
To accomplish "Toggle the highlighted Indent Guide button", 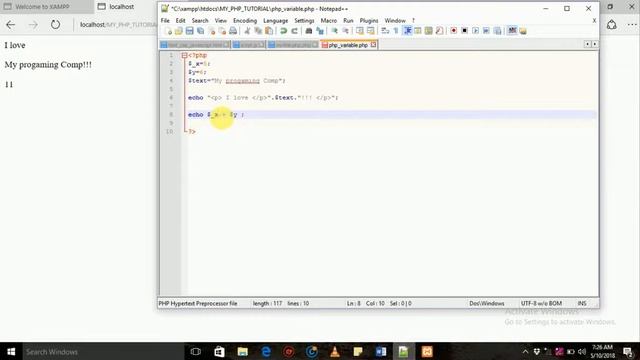I will (x=407, y=31).
